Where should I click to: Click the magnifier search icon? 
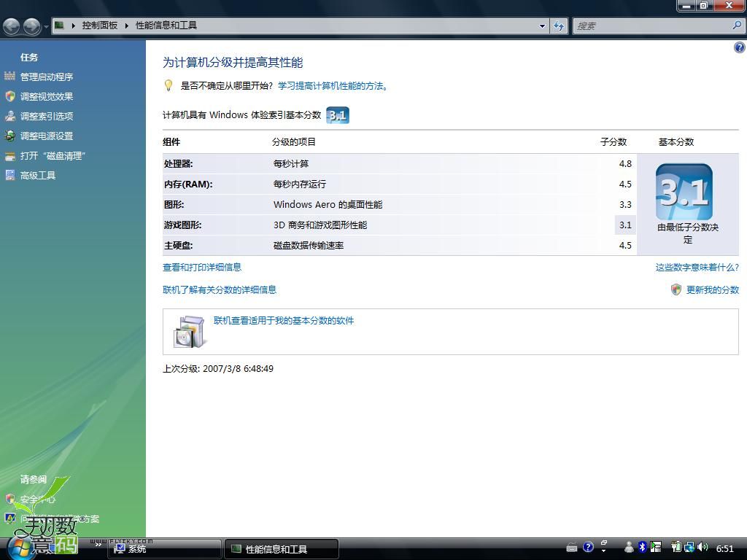[737, 26]
